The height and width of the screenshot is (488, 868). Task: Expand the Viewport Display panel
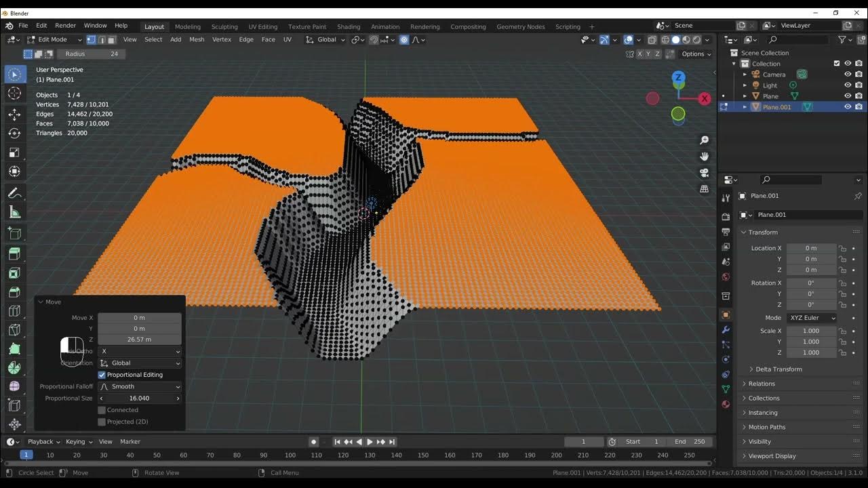click(772, 456)
